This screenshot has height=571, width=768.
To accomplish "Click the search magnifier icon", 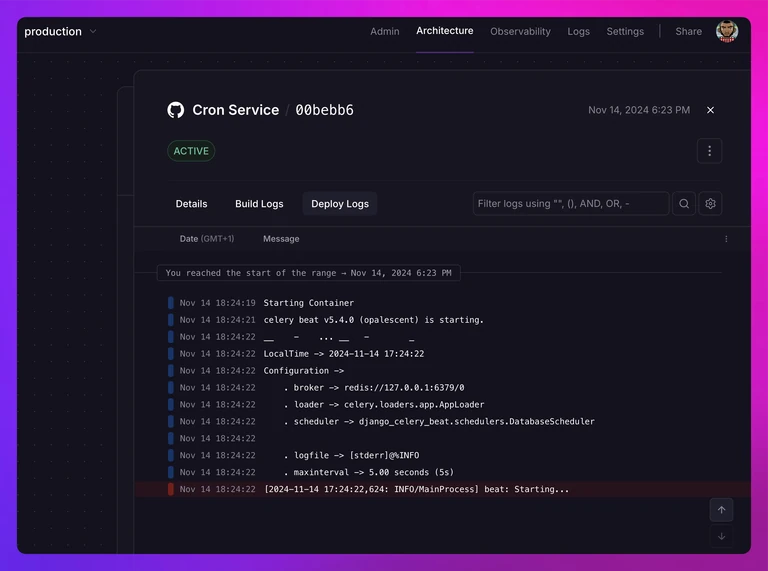I will click(684, 204).
